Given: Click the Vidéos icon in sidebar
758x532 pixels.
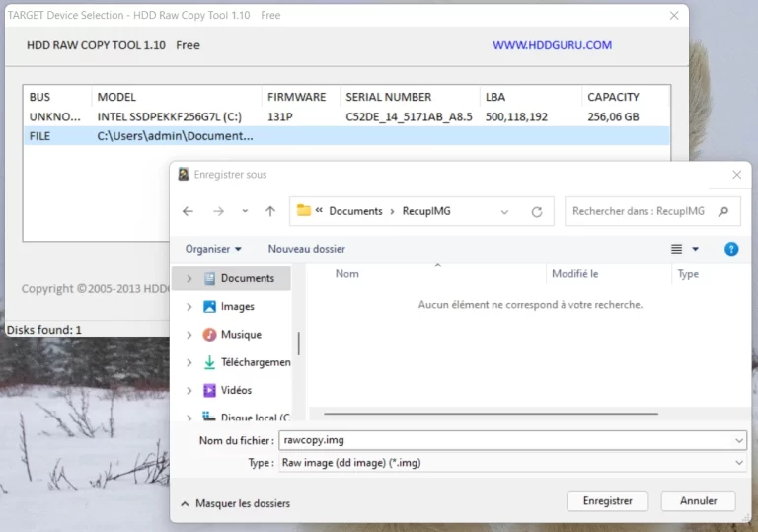Looking at the screenshot, I should tap(209, 390).
